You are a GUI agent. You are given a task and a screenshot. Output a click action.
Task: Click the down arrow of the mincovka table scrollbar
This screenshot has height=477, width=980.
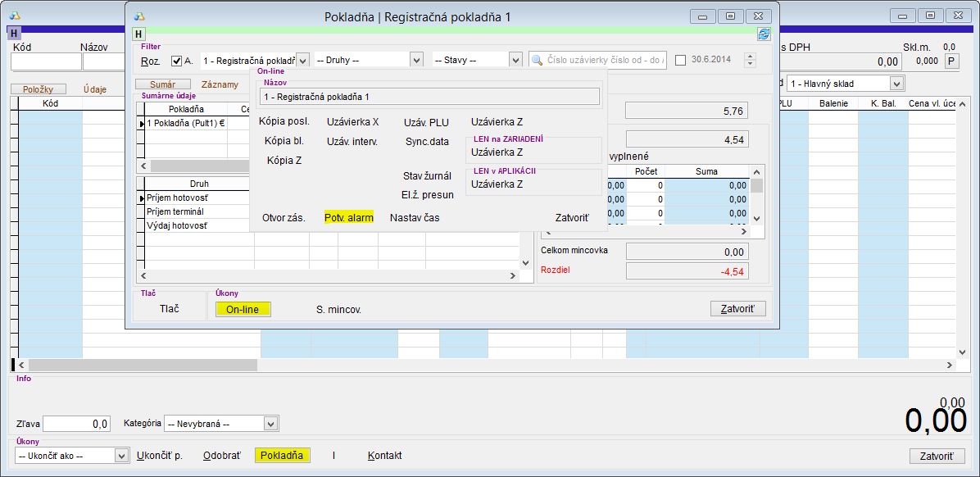pos(757,218)
